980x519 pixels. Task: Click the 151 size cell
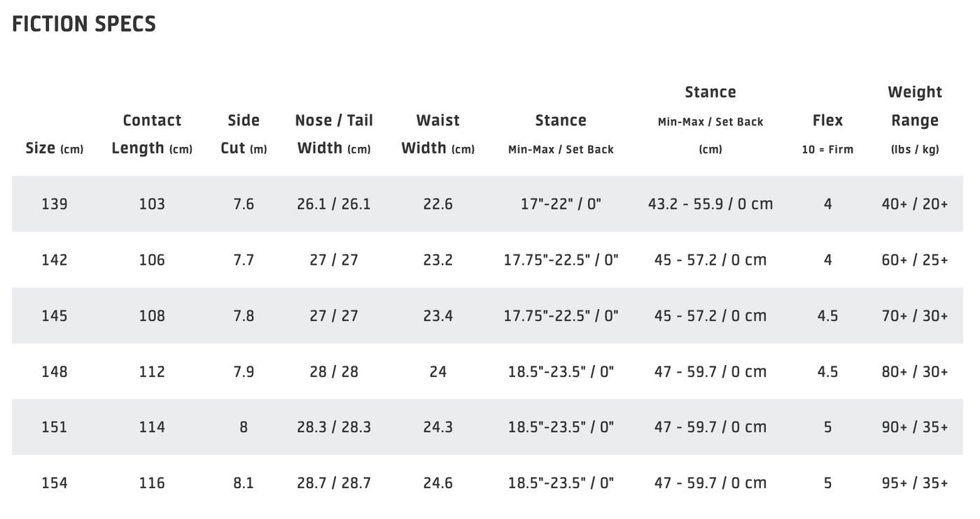[x=55, y=427]
